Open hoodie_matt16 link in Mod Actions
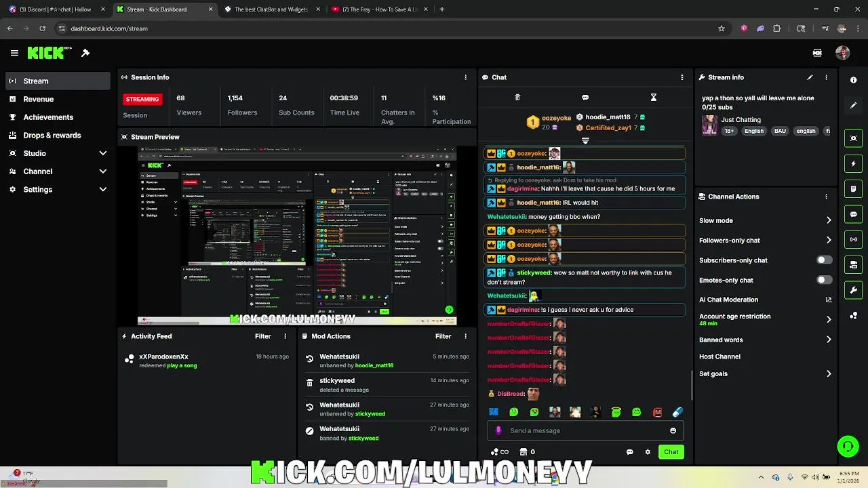Screen dimensions: 868x488 tap(374, 365)
